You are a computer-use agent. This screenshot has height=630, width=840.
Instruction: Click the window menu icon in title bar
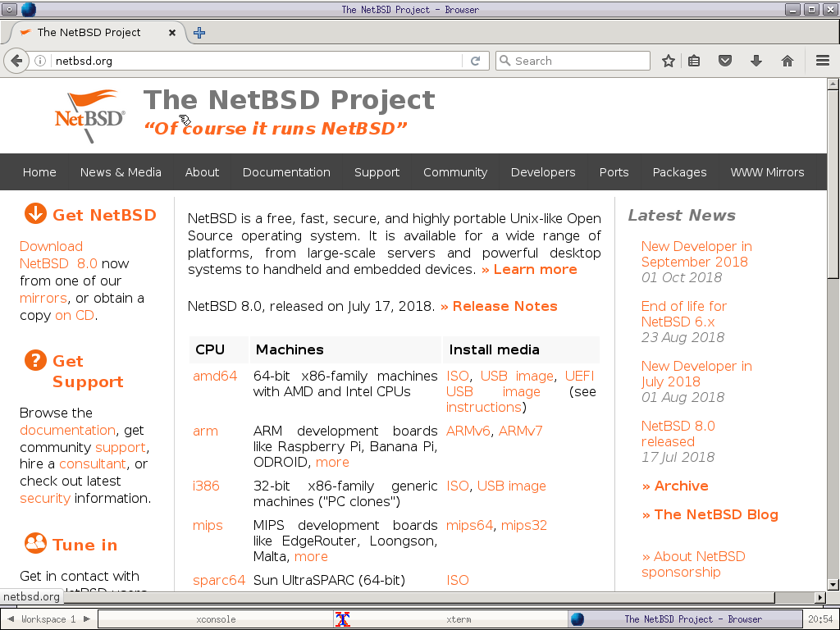click(9, 9)
